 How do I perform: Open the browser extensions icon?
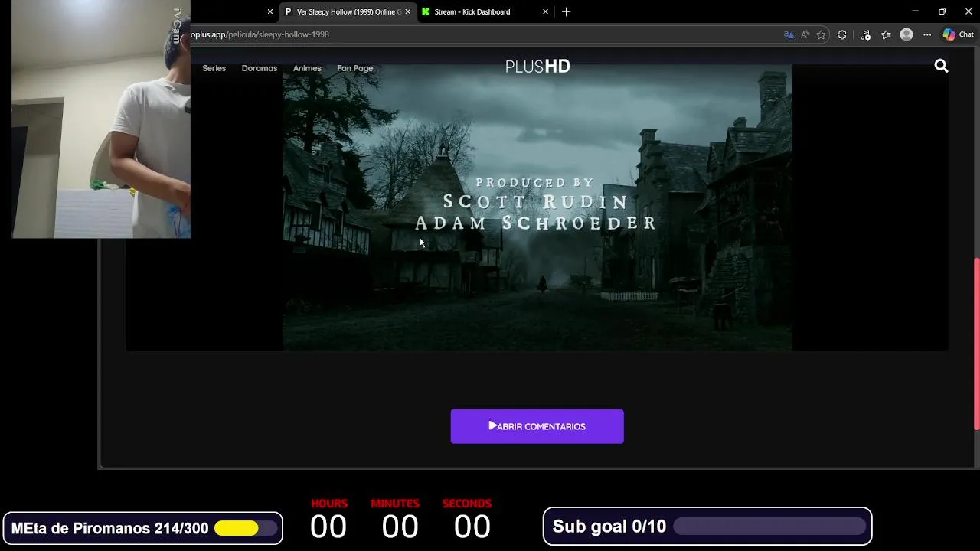click(x=842, y=34)
